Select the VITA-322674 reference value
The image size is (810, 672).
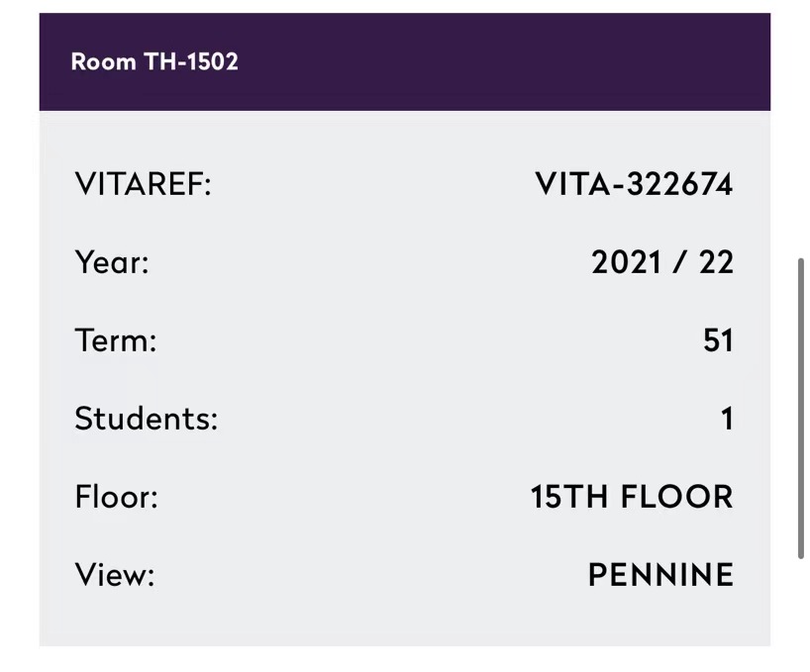click(x=634, y=184)
